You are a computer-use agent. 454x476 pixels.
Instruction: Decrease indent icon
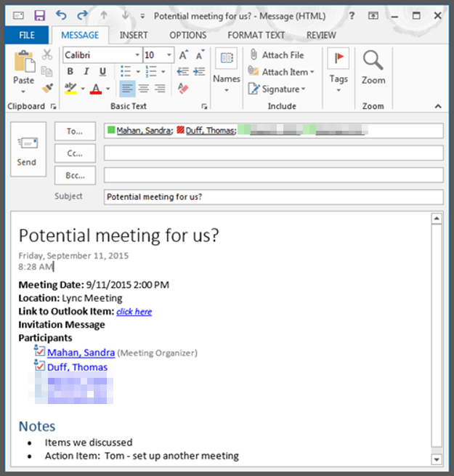pyautogui.click(x=183, y=72)
